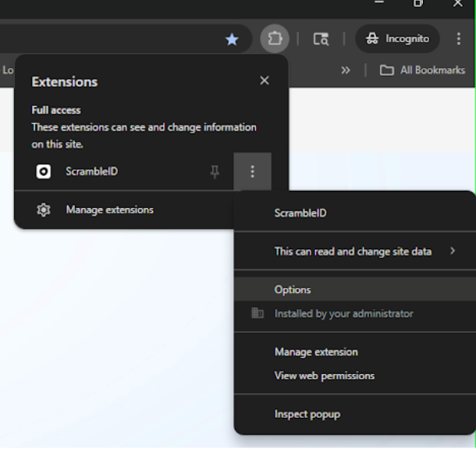Click the bookmark star icon

point(232,40)
